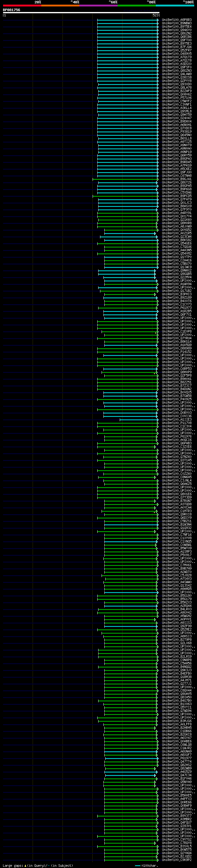197x868 pixels.
Task: Click the cyan alignment bar for UniRef100_A9P8R3
Action: 128,20
